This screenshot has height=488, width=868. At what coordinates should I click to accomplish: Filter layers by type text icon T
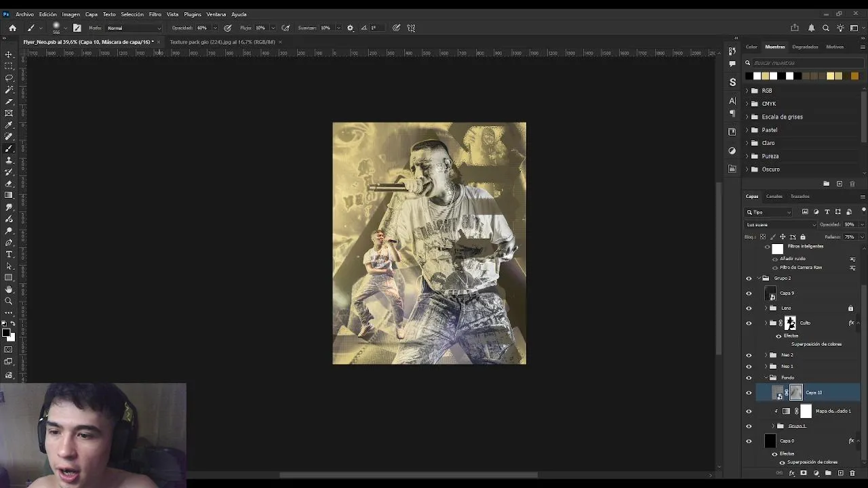[x=827, y=212]
